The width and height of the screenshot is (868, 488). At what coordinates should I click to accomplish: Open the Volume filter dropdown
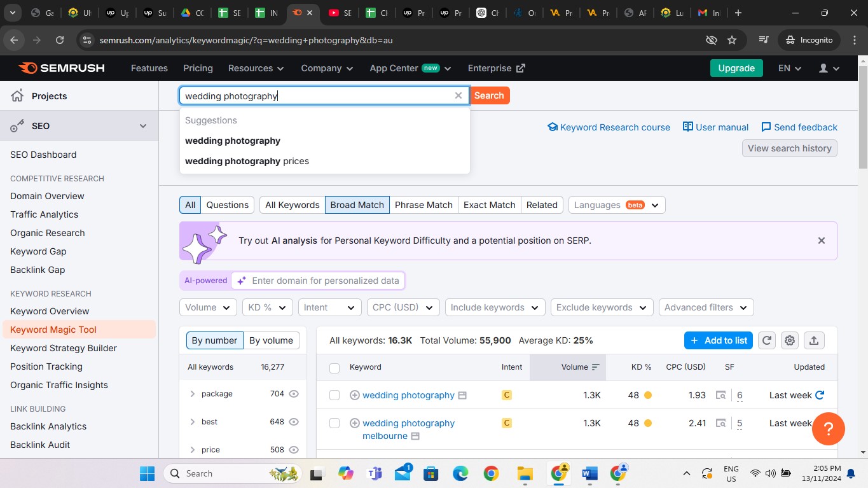[x=208, y=307]
